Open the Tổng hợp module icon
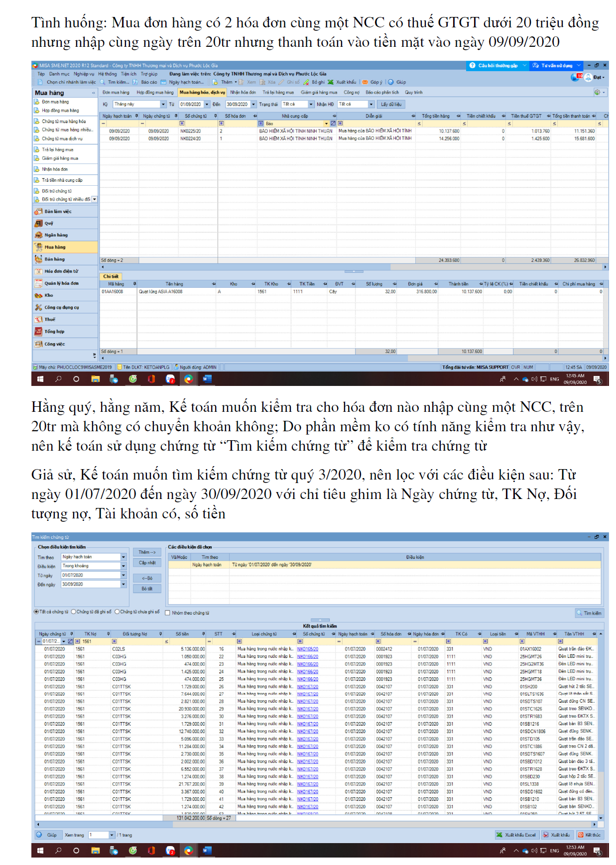616x865 pixels. pyautogui.click(x=38, y=331)
